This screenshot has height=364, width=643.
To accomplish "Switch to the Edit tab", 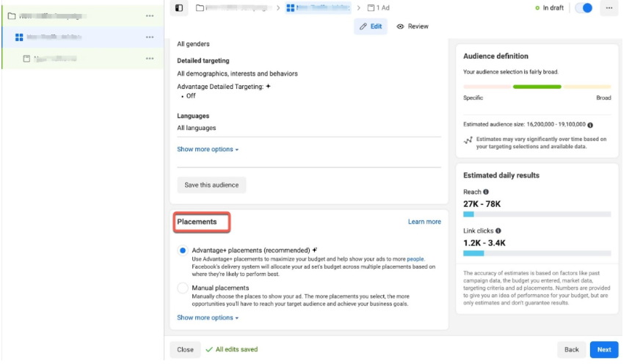I will click(371, 26).
